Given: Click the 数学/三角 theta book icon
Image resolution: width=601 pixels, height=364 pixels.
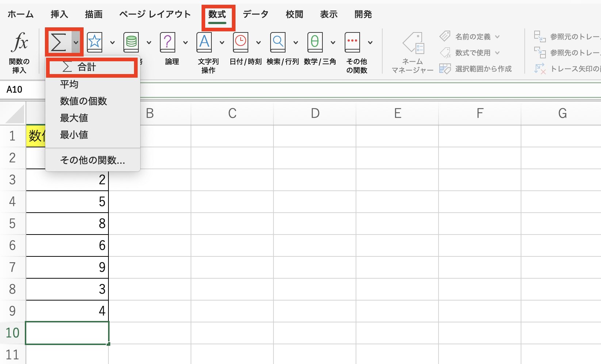Looking at the screenshot, I should pyautogui.click(x=315, y=42).
